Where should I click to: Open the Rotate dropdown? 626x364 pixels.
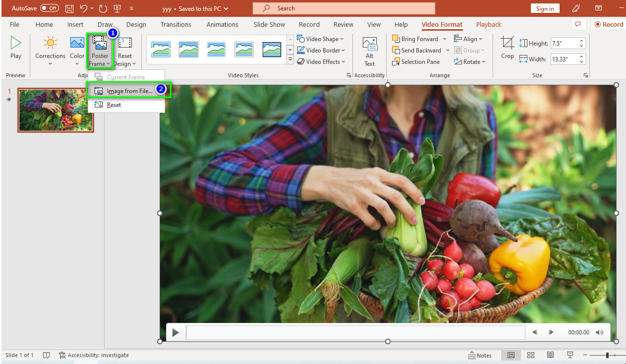[469, 62]
